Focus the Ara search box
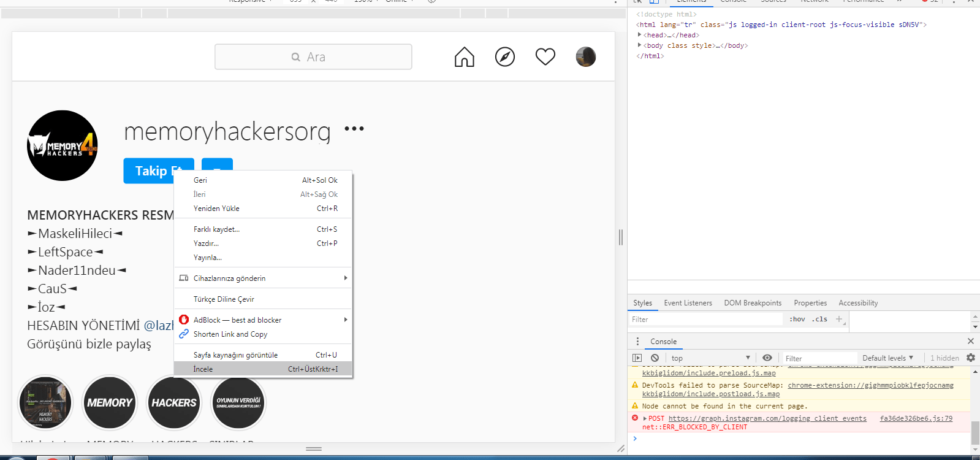The width and height of the screenshot is (980, 460). tap(313, 57)
